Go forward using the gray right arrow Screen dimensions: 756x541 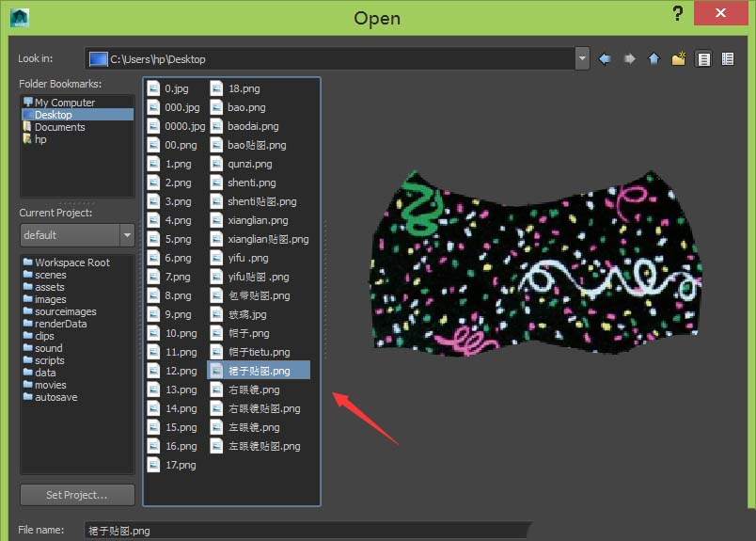tap(629, 59)
